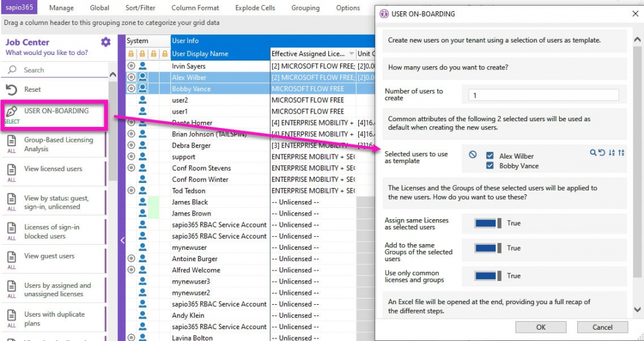Screen dimensions: 644x341
Task: Click radio indicator in Alfred Welcome row
Action: pyautogui.click(x=131, y=270)
